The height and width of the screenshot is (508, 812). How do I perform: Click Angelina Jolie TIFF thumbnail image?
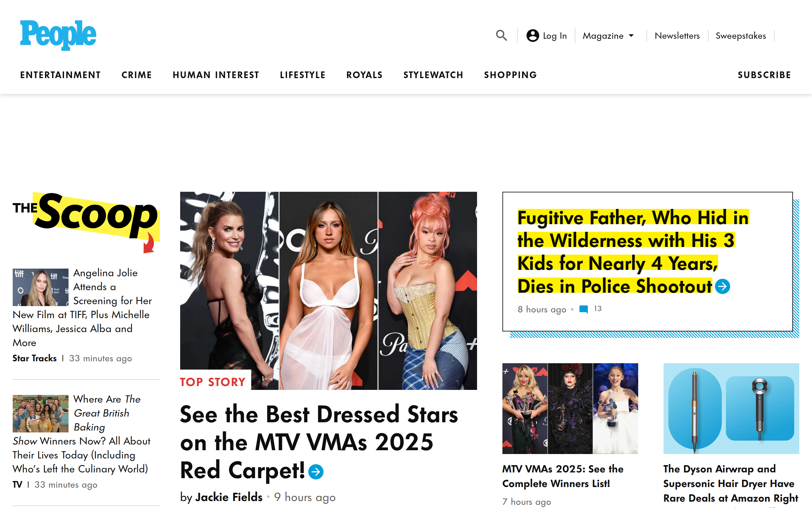click(x=41, y=287)
